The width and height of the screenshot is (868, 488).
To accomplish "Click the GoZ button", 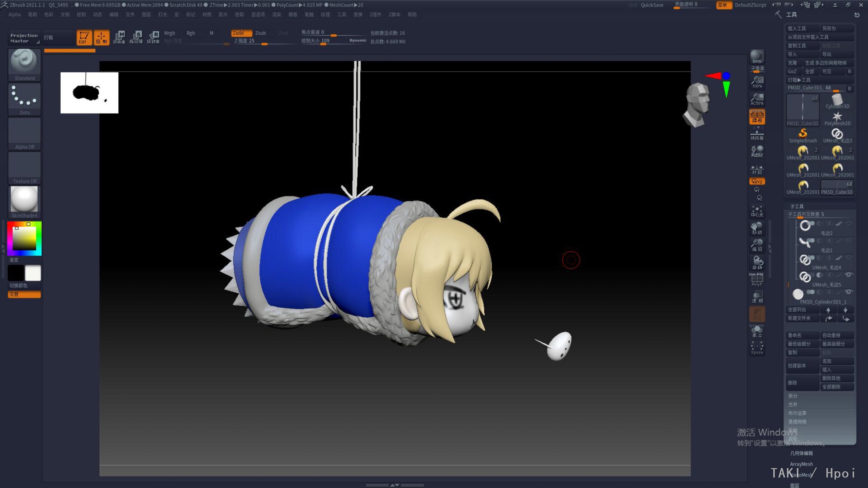I will 794,72.
